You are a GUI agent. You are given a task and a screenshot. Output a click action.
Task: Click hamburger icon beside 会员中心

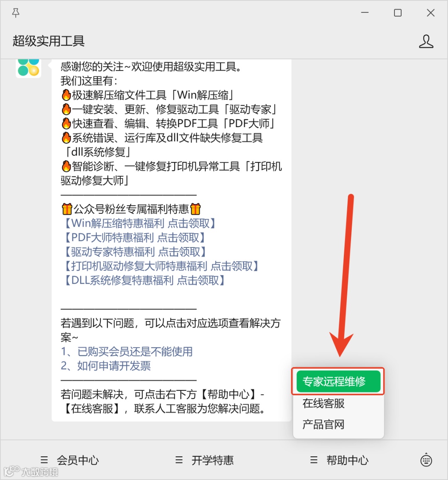(44, 460)
